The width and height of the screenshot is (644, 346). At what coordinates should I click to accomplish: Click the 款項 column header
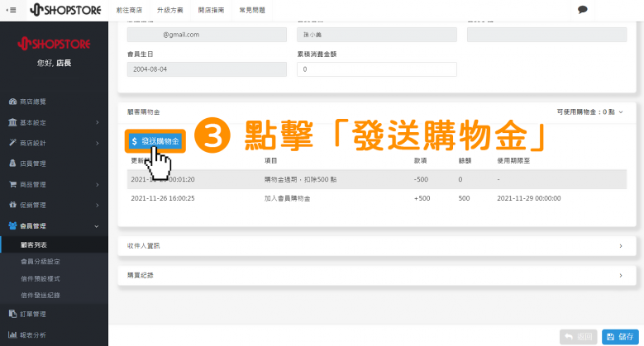click(420, 160)
